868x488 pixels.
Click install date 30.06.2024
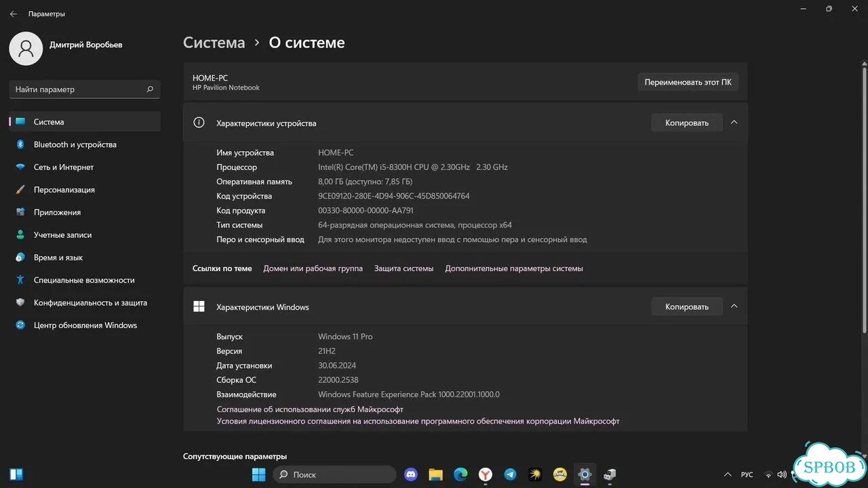click(x=338, y=365)
